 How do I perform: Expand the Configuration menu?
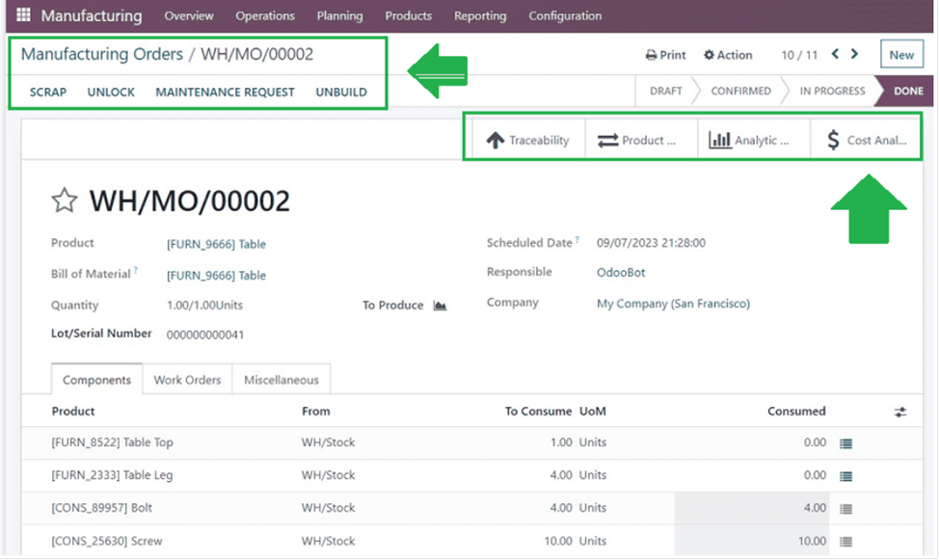[565, 15]
